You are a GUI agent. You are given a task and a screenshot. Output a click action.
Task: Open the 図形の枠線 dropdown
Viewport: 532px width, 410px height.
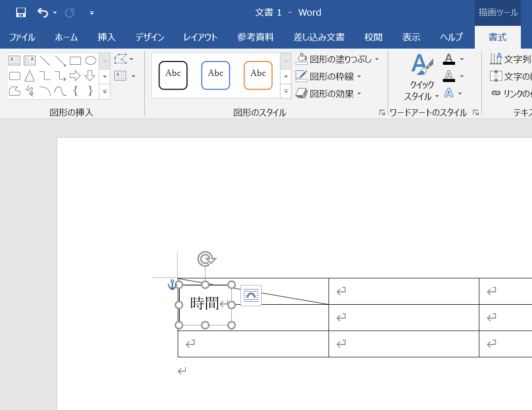(x=359, y=77)
